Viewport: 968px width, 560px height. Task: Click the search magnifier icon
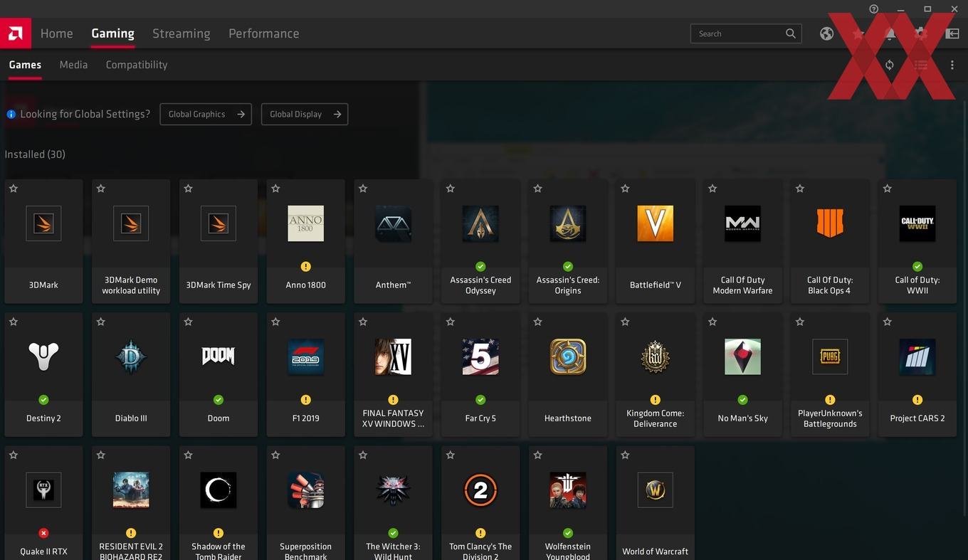791,33
